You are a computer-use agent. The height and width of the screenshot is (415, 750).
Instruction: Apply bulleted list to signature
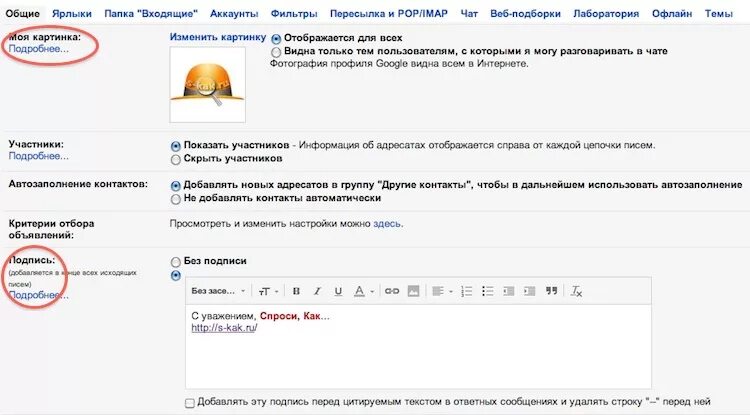click(x=487, y=291)
